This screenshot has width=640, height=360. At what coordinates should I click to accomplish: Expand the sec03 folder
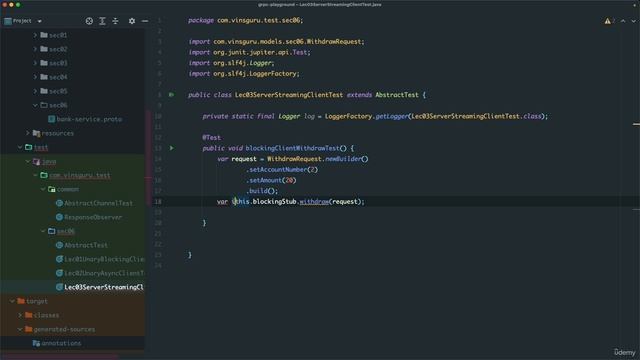point(35,63)
